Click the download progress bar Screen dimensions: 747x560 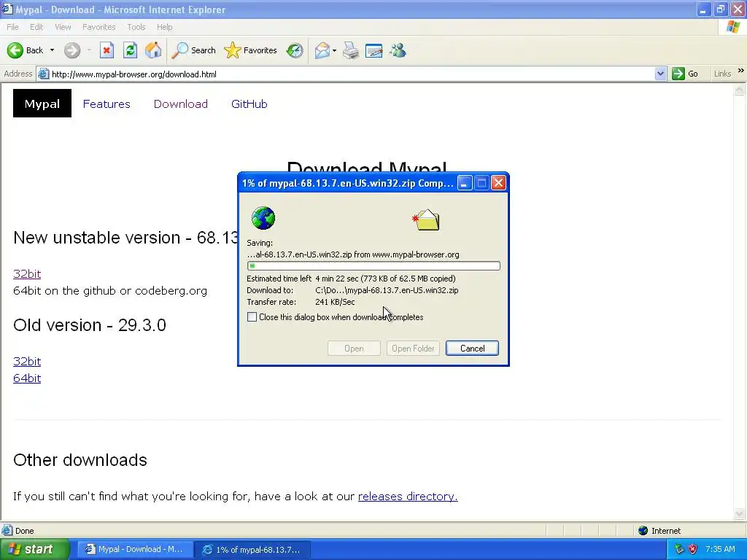coord(373,265)
